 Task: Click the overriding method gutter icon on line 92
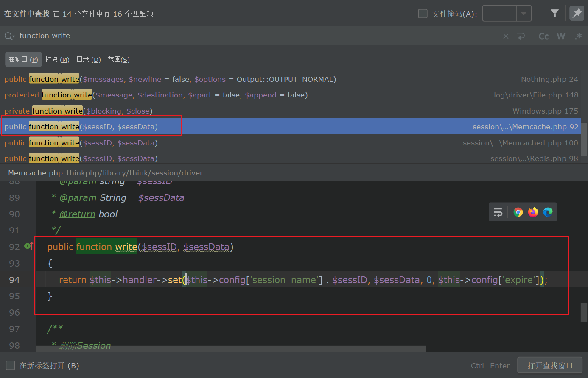tap(29, 246)
